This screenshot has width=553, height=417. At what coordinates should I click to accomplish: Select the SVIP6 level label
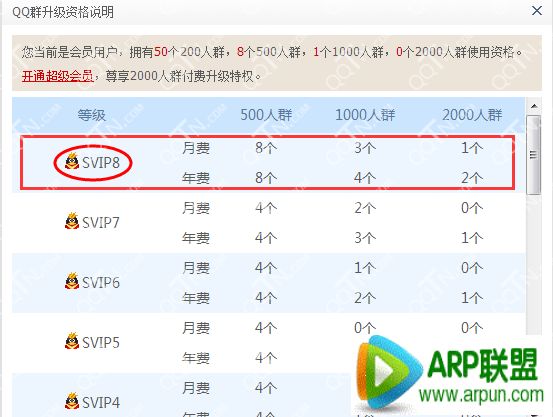point(101,283)
